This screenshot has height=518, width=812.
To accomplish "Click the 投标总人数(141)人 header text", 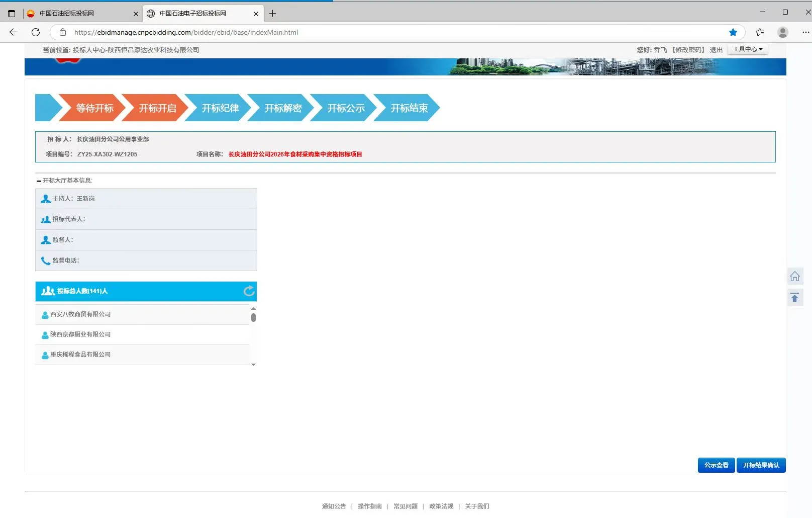I will coord(82,291).
